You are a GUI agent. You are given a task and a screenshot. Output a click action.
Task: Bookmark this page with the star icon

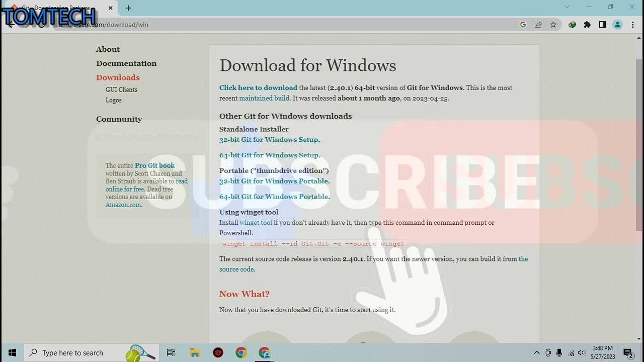(553, 25)
